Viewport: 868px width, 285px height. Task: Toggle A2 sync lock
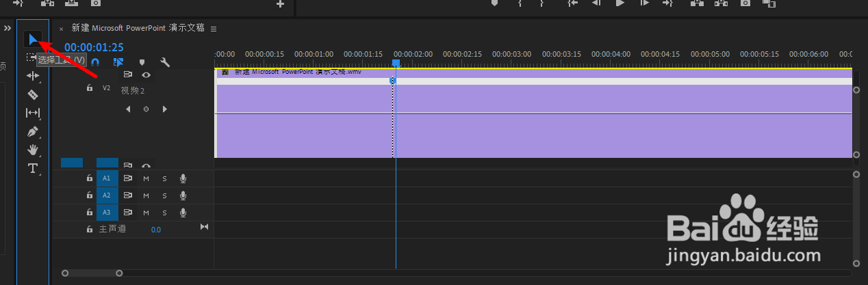pos(127,195)
